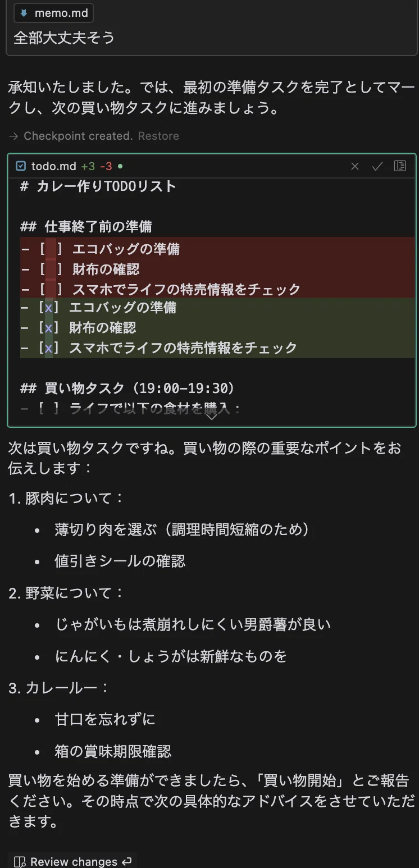
Task: Click the Review changes compare icon
Action: click(20, 862)
